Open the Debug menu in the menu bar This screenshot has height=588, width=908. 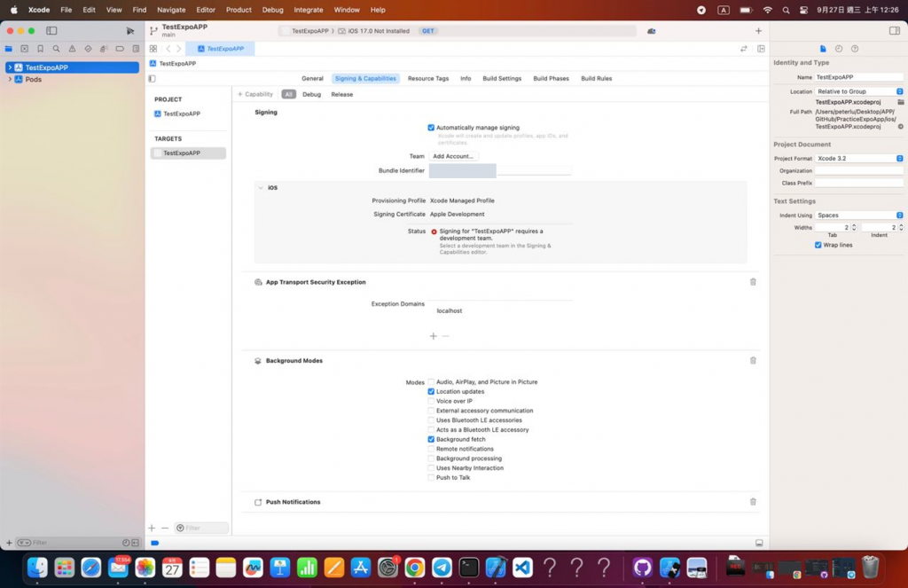tap(272, 10)
